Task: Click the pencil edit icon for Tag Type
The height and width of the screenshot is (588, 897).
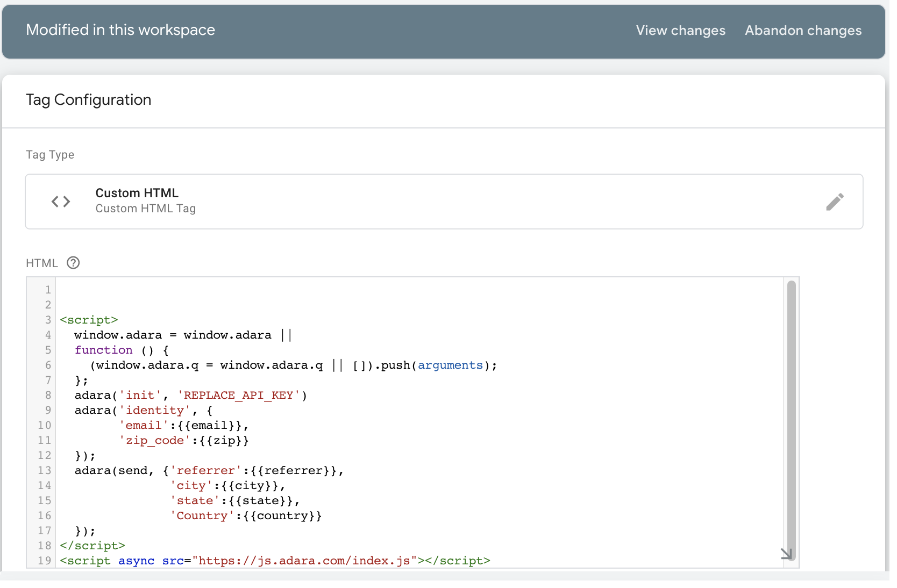Action: pyautogui.click(x=835, y=202)
